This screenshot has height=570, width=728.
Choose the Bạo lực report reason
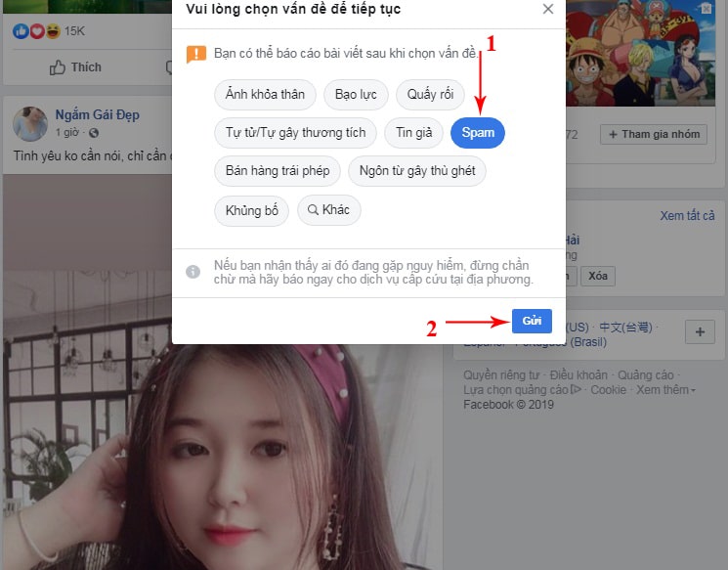click(x=357, y=95)
